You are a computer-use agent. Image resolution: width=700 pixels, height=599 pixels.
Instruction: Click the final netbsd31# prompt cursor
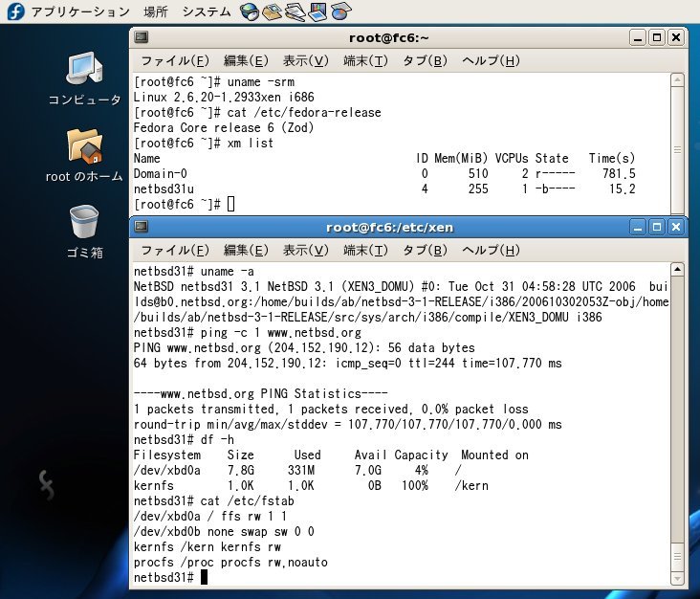[204, 577]
